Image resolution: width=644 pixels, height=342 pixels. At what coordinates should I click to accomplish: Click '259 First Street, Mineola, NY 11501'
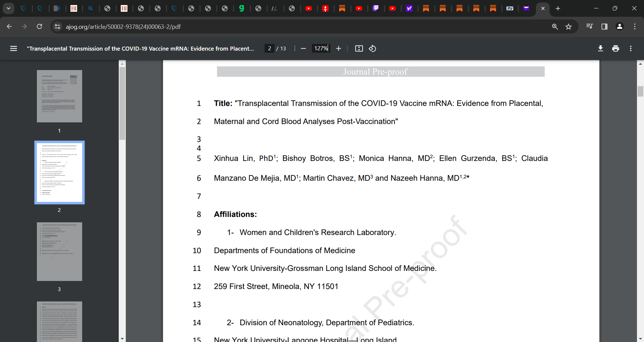point(276,286)
